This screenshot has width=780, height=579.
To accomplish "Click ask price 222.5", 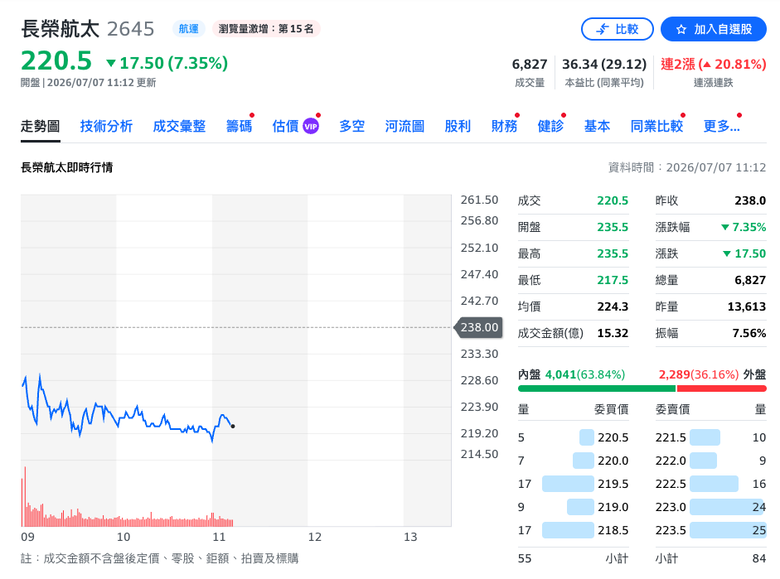I will 671,483.
